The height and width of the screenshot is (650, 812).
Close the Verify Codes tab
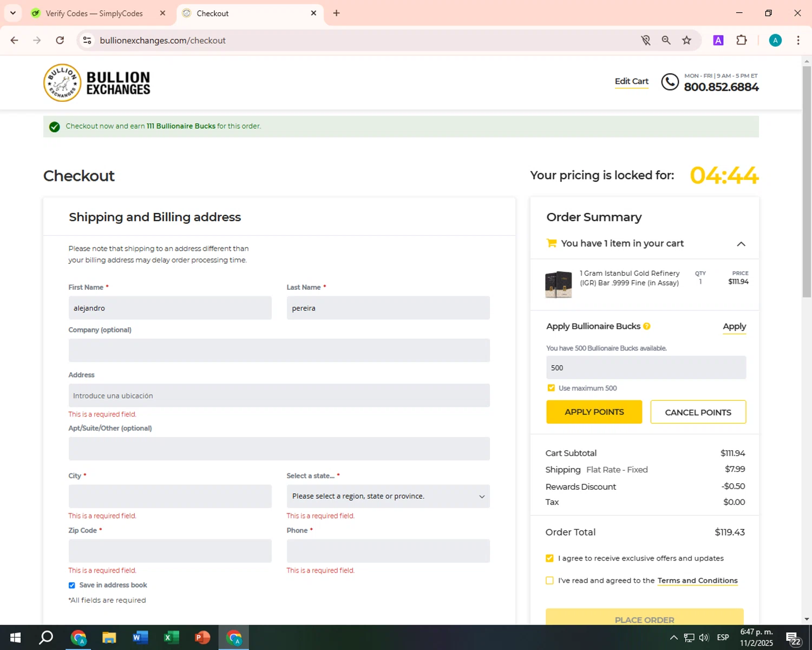pos(162,13)
